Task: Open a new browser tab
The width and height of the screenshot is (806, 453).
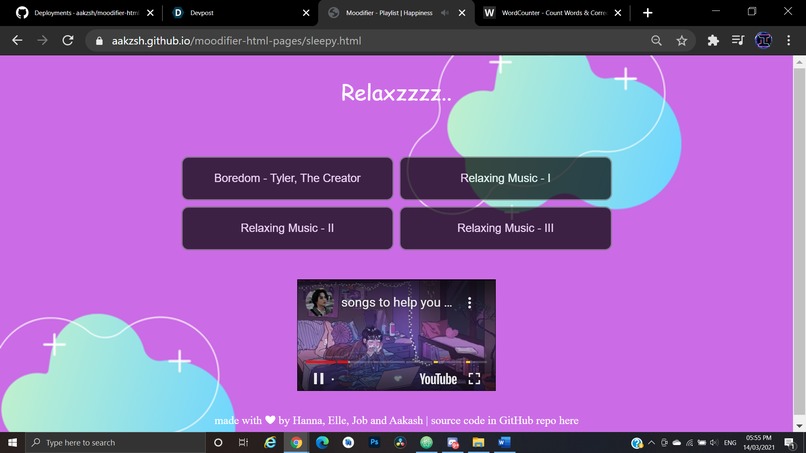Action: [x=647, y=13]
